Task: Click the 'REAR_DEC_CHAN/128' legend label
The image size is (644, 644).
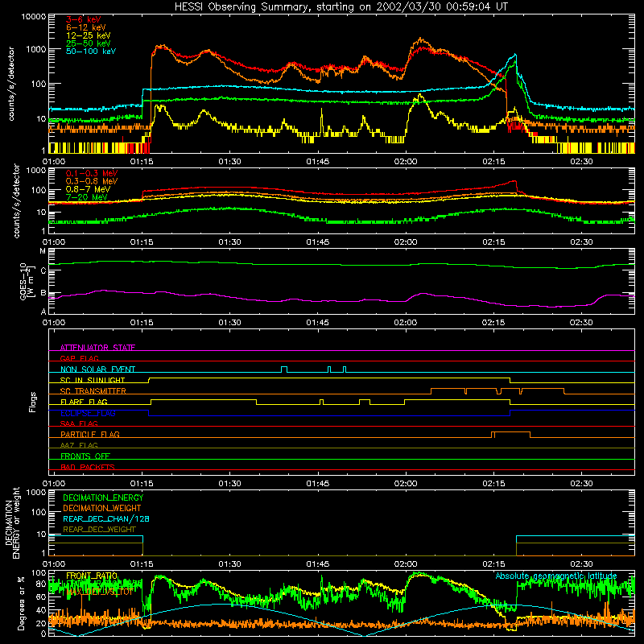Action: (x=106, y=518)
